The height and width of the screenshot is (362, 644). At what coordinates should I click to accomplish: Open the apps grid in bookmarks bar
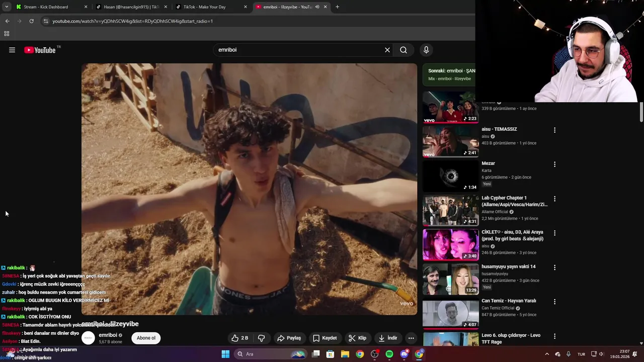(7, 34)
